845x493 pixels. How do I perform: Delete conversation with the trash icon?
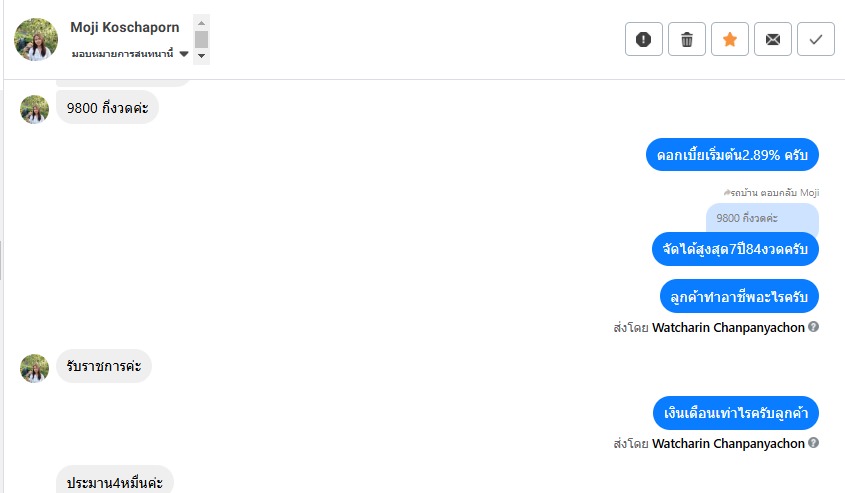coord(686,39)
